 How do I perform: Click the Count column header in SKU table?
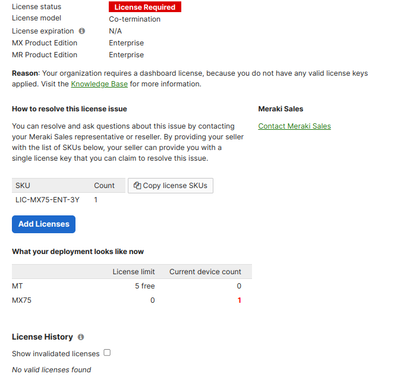point(104,185)
